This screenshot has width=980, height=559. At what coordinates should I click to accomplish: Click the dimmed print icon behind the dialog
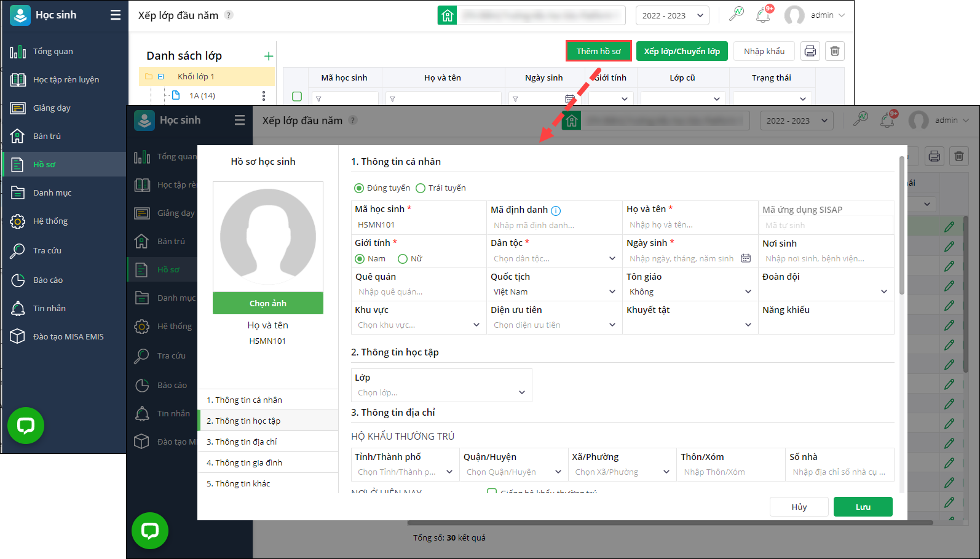click(x=935, y=156)
